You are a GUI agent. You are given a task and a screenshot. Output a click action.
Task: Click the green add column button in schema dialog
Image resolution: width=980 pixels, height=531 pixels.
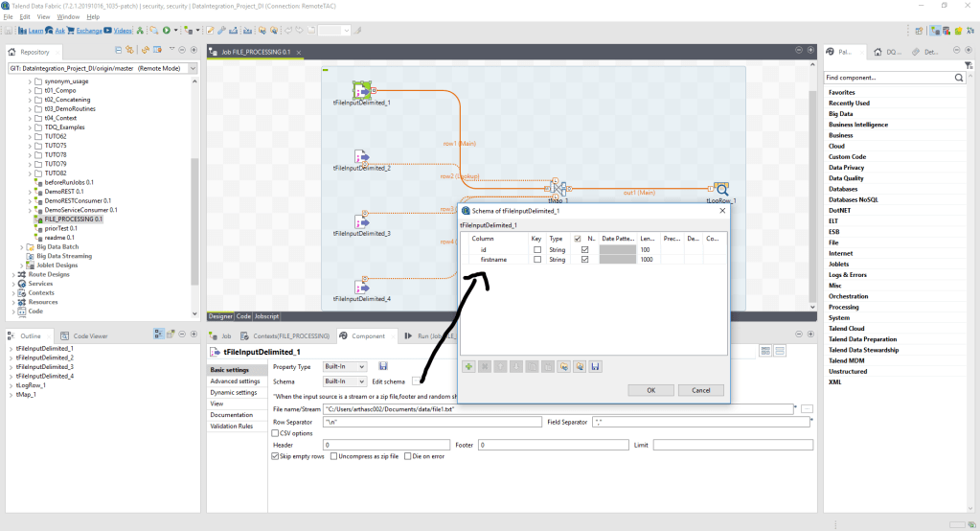468,366
